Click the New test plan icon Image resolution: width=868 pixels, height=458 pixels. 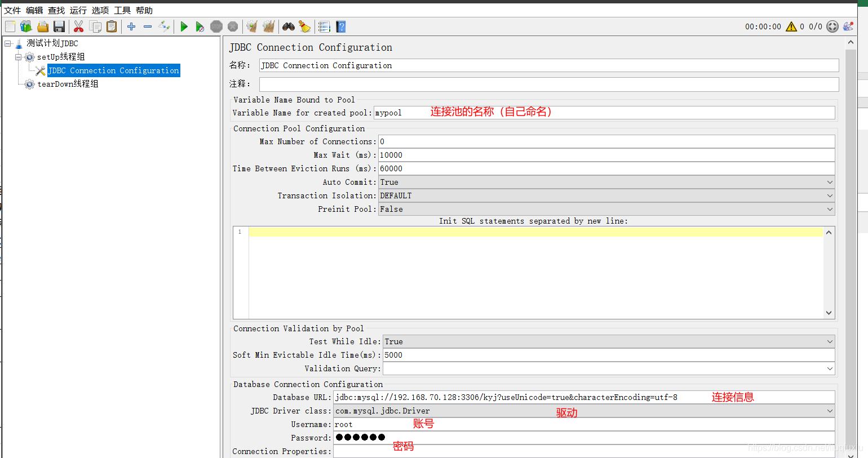point(10,26)
